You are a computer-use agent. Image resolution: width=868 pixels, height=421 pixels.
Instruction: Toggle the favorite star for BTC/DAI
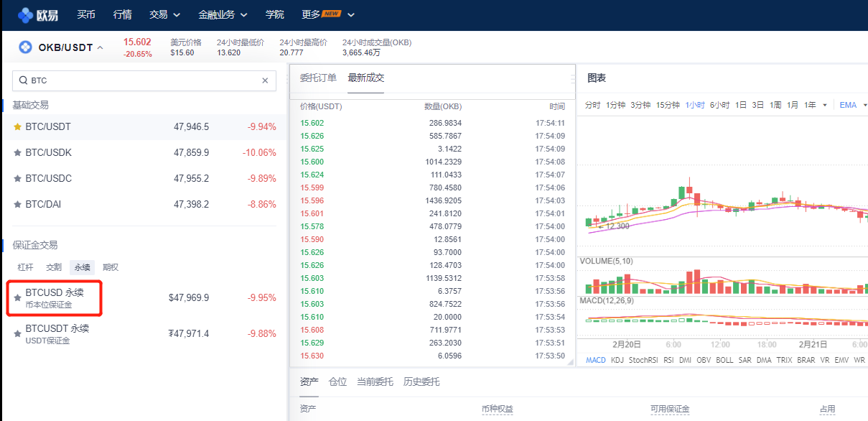pos(18,204)
